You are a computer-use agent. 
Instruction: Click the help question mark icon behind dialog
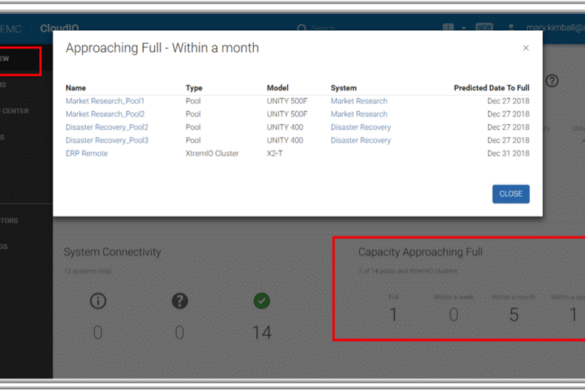point(552,81)
